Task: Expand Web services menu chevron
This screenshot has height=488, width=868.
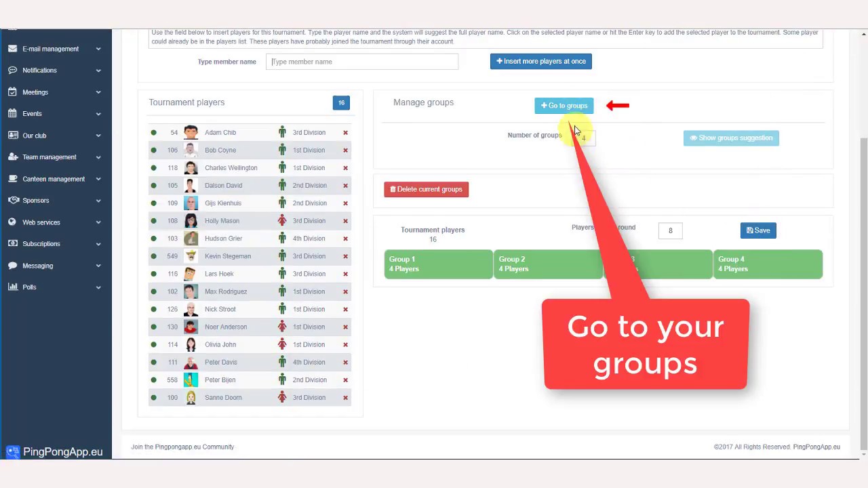Action: (x=98, y=222)
